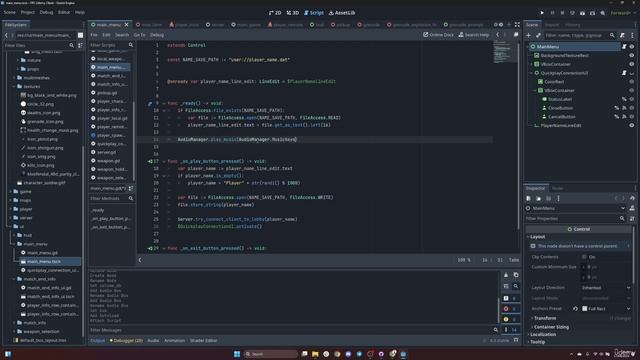Toggle output search magnifier icon

(516, 286)
